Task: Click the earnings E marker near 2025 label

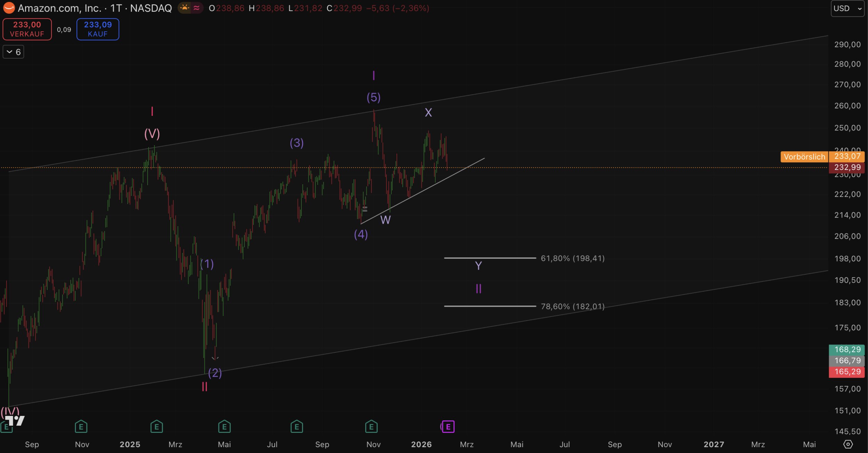Action: point(157,427)
